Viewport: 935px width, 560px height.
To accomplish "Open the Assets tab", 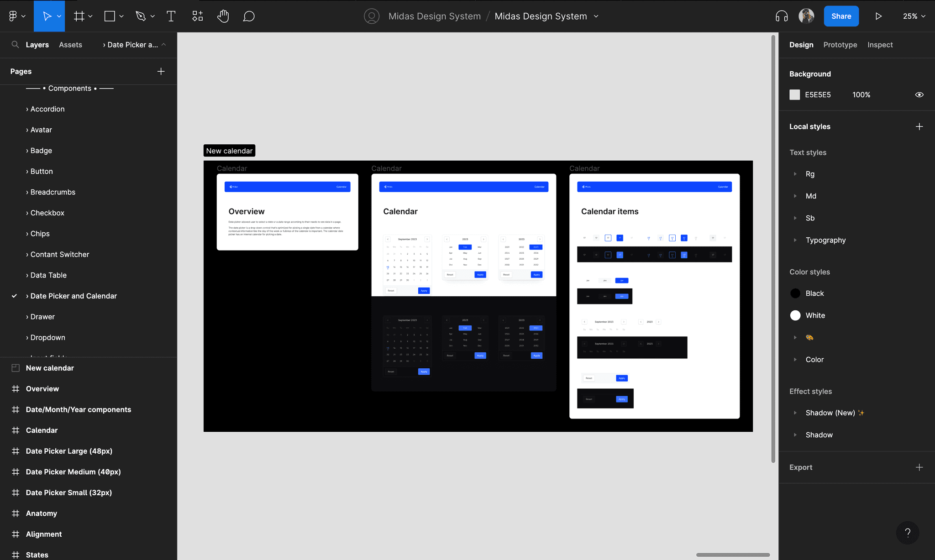I will click(70, 45).
